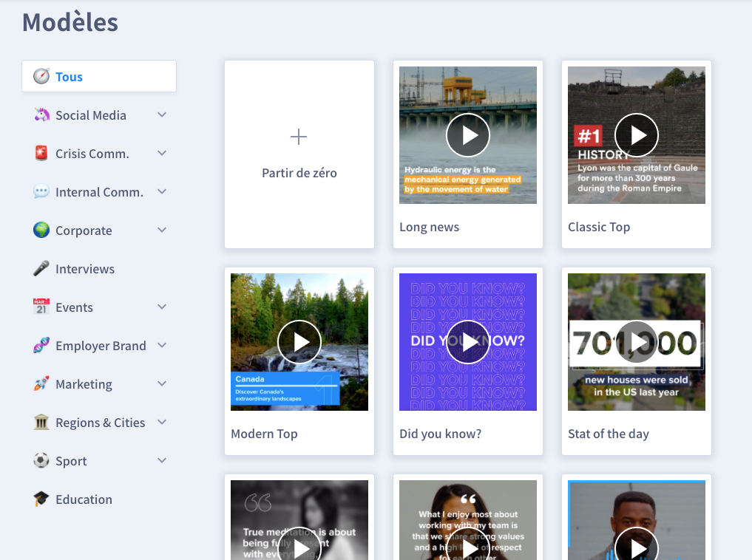Open the Events category label

click(x=74, y=307)
